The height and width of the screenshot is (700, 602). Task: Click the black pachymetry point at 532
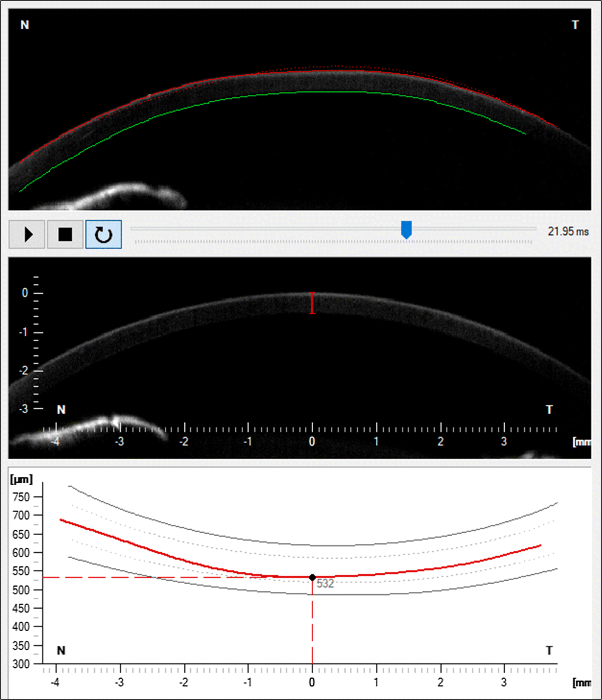(x=312, y=577)
